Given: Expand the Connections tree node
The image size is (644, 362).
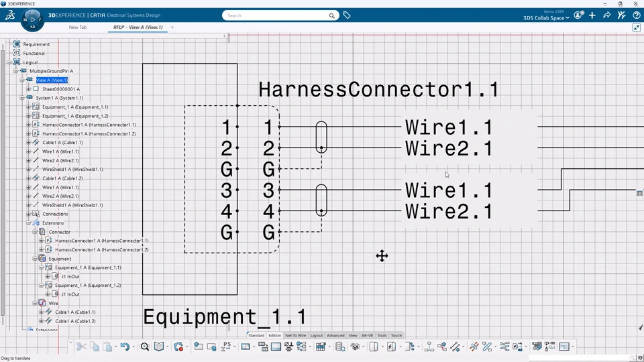Looking at the screenshot, I should click(x=28, y=214).
